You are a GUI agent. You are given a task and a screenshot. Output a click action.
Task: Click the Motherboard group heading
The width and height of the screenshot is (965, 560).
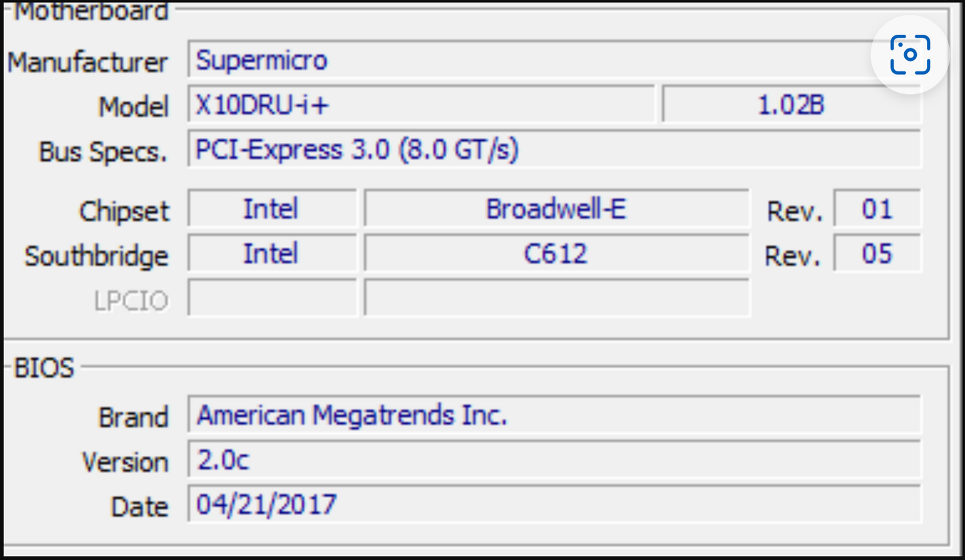click(91, 11)
